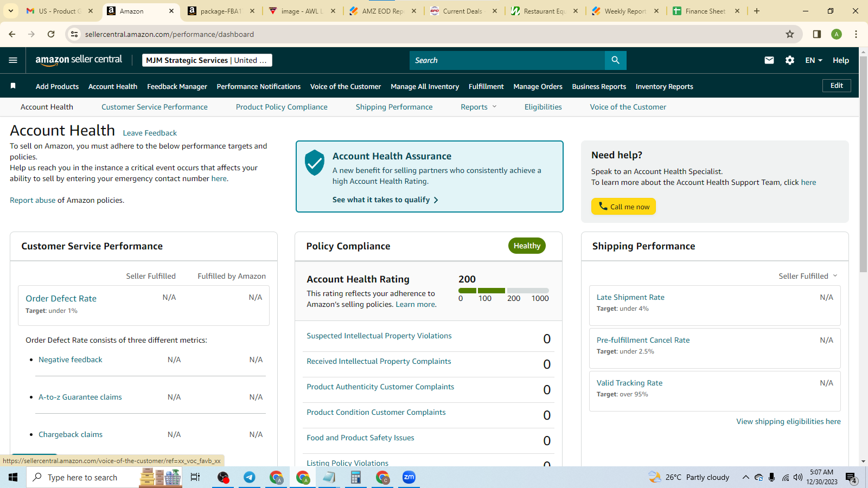Open the mail messages icon
Image resolution: width=868 pixels, height=488 pixels.
point(769,60)
